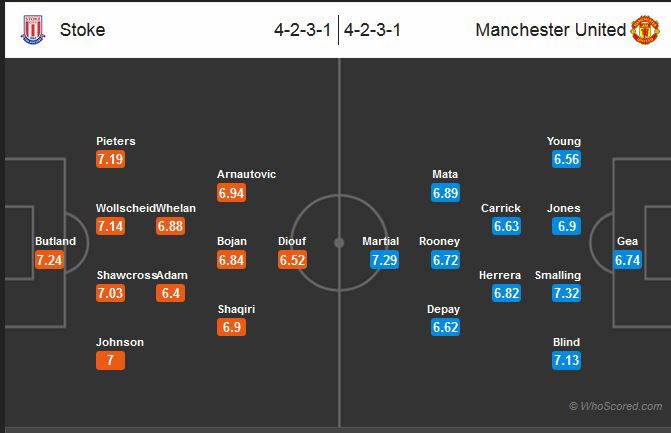Image resolution: width=671 pixels, height=433 pixels.
Task: Click Blind's 7.13 rating badge
Action: coord(566,361)
